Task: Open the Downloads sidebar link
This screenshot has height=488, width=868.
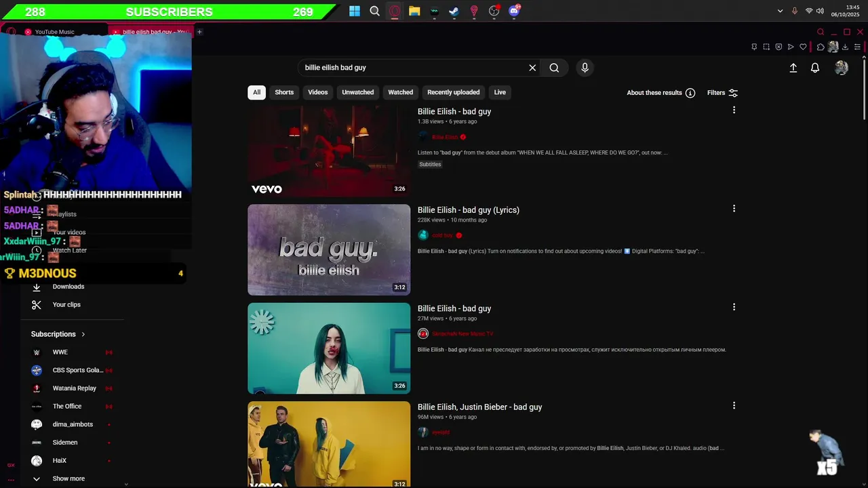Action: pyautogui.click(x=68, y=287)
